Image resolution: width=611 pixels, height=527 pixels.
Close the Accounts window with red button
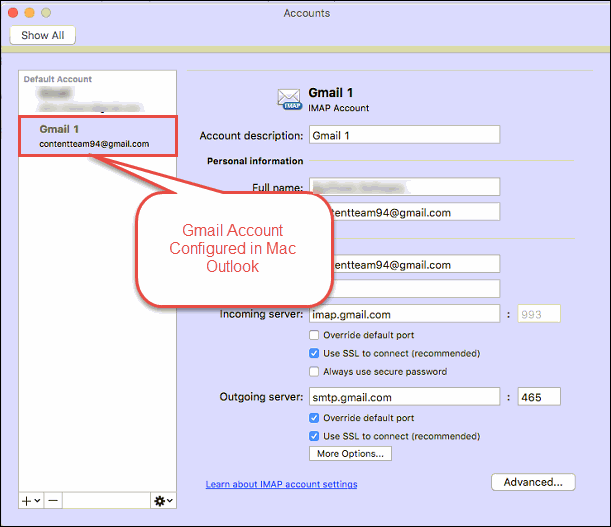(13, 12)
